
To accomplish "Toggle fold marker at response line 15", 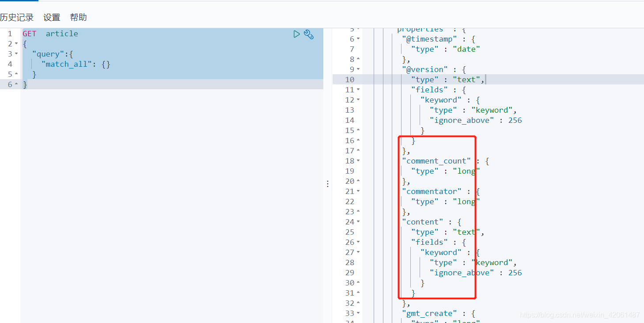I will point(358,130).
